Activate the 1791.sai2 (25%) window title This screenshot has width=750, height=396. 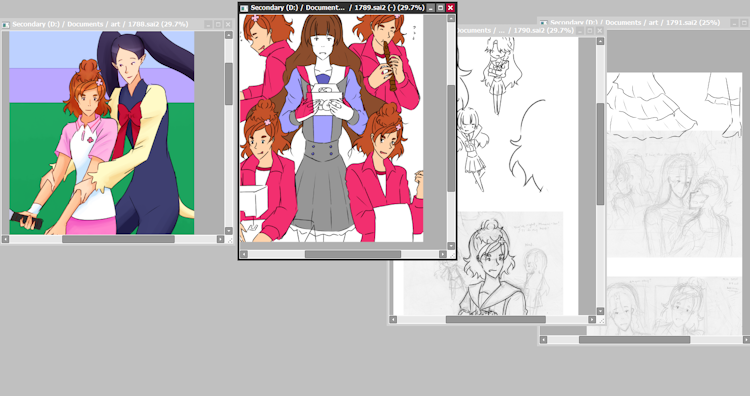(635, 22)
